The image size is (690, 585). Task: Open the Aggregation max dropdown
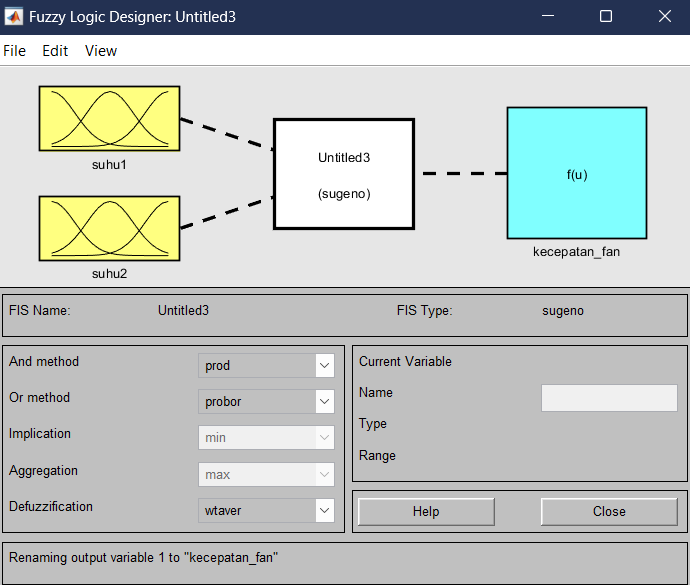[x=266, y=475]
